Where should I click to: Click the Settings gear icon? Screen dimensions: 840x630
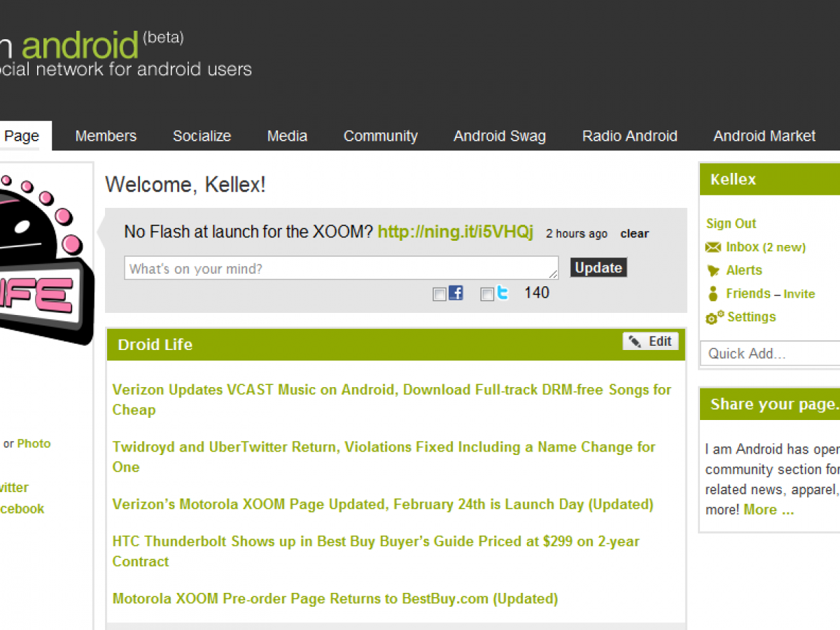point(715,317)
